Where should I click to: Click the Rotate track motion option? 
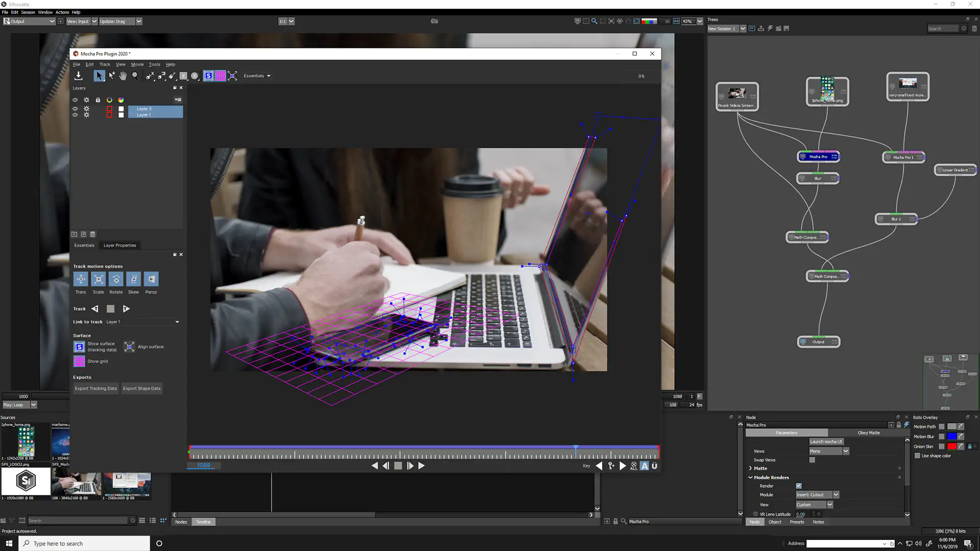[116, 279]
